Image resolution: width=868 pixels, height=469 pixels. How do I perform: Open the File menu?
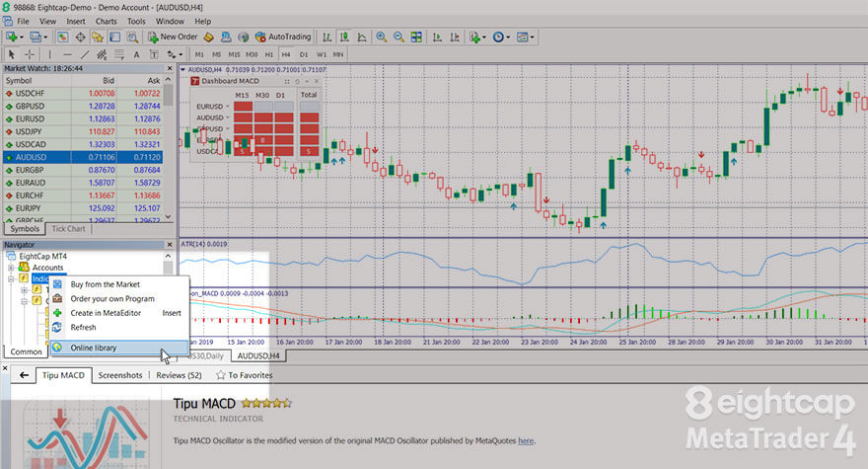pyautogui.click(x=24, y=21)
